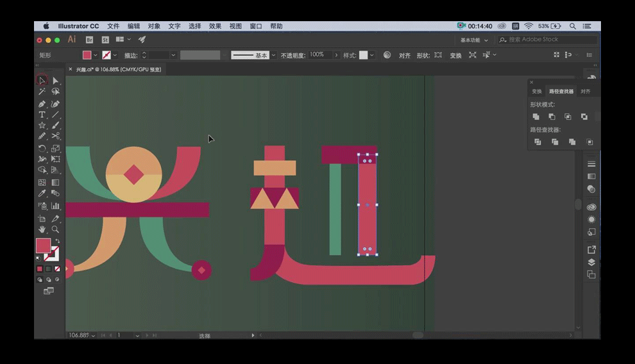Image resolution: width=635 pixels, height=364 pixels.
Task: Reset to default fill and stroke
Action: pos(38,258)
